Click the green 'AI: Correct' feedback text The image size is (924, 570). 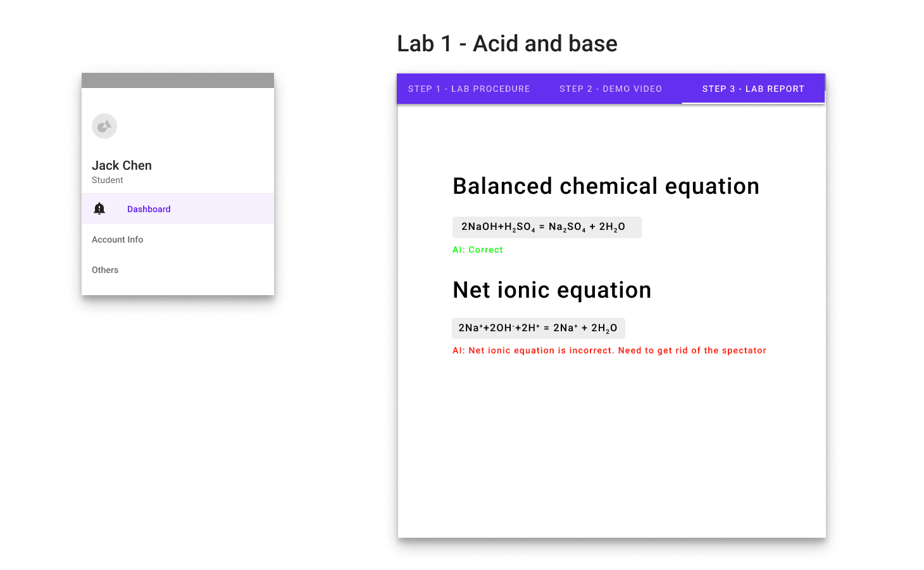[x=477, y=250]
